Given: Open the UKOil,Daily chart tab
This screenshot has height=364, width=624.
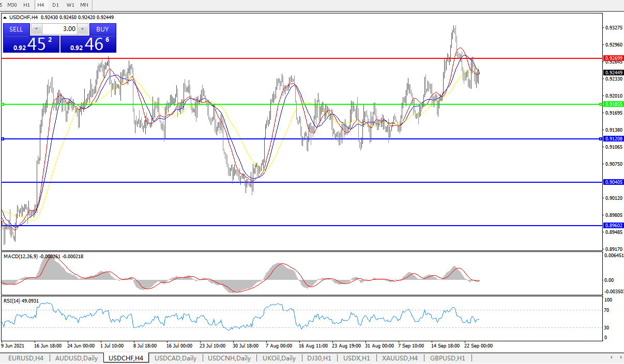Looking at the screenshot, I should [x=279, y=358].
